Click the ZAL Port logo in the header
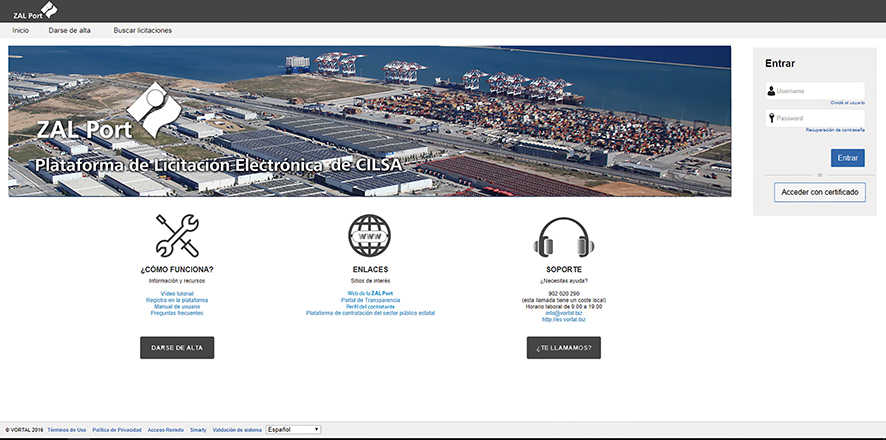 pyautogui.click(x=35, y=10)
